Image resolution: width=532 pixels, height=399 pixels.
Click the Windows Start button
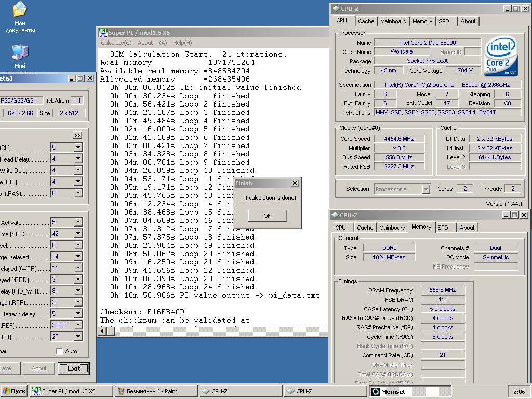(x=14, y=391)
